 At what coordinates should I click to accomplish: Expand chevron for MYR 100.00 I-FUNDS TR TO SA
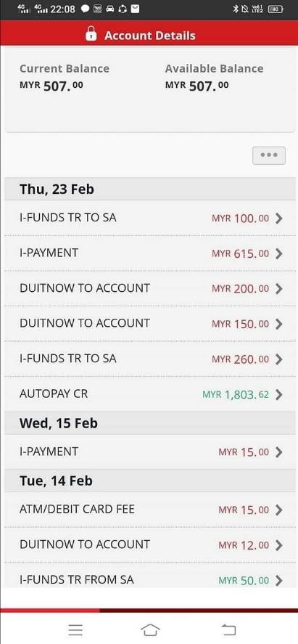(x=279, y=219)
